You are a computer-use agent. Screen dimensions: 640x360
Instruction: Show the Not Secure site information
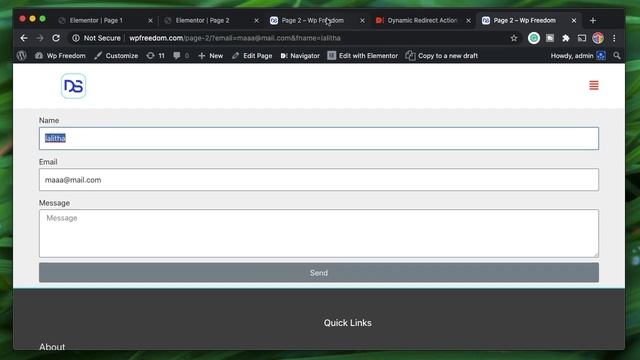[x=96, y=38]
